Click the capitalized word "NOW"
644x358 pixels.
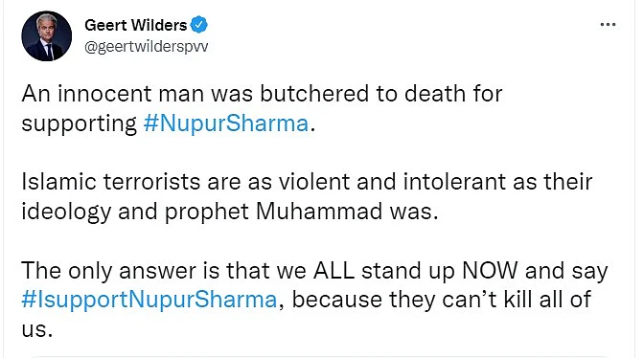[x=490, y=271]
